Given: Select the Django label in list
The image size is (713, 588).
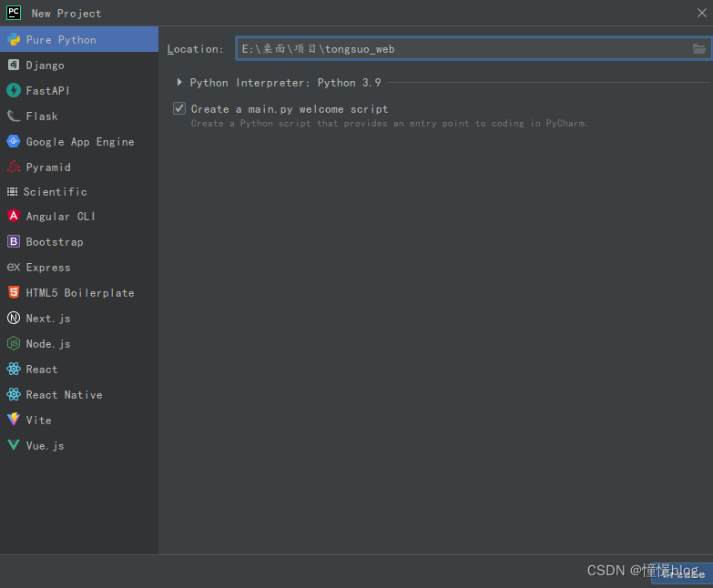Looking at the screenshot, I should [45, 66].
